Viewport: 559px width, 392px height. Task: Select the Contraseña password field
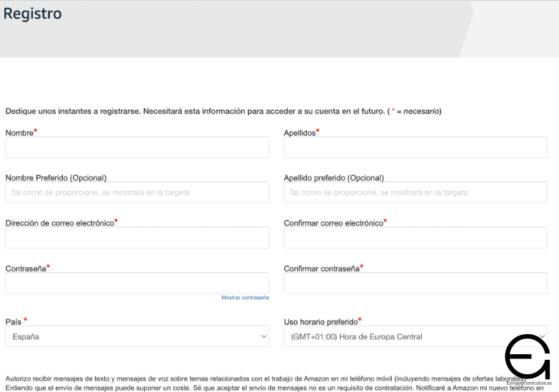[x=137, y=283]
